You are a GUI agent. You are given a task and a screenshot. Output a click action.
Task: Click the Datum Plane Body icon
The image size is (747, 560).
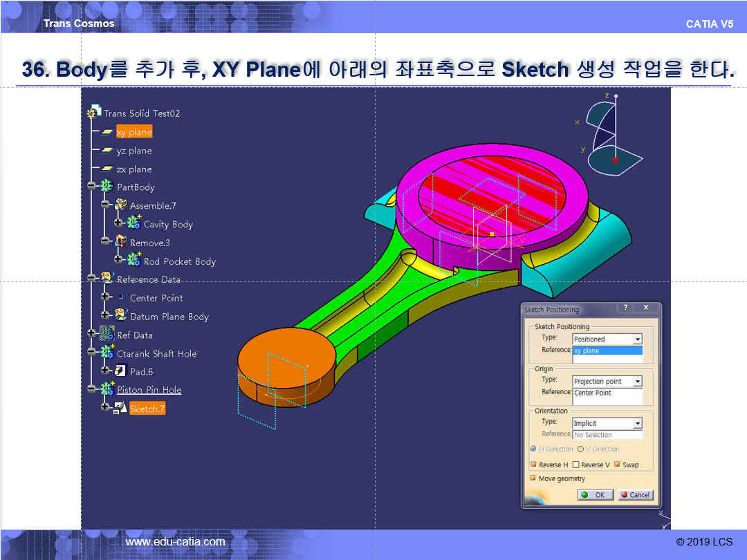pyautogui.click(x=120, y=316)
